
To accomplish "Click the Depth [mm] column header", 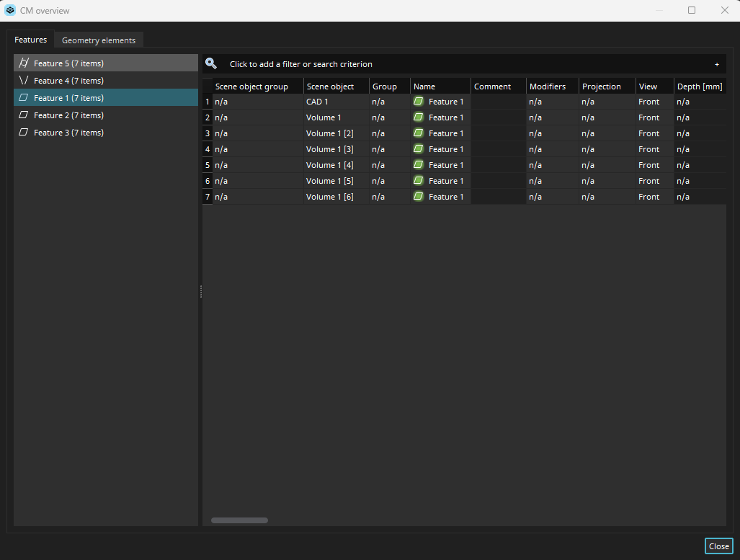I will pyautogui.click(x=699, y=86).
